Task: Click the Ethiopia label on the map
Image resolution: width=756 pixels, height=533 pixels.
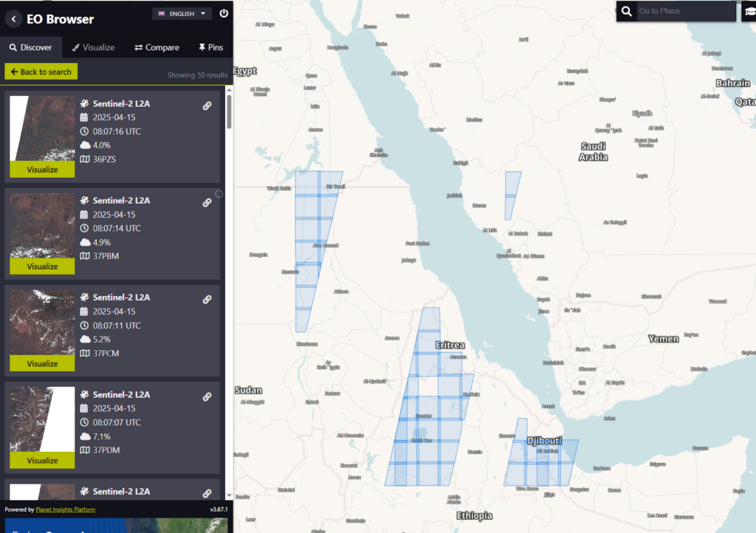Action: pyautogui.click(x=475, y=515)
